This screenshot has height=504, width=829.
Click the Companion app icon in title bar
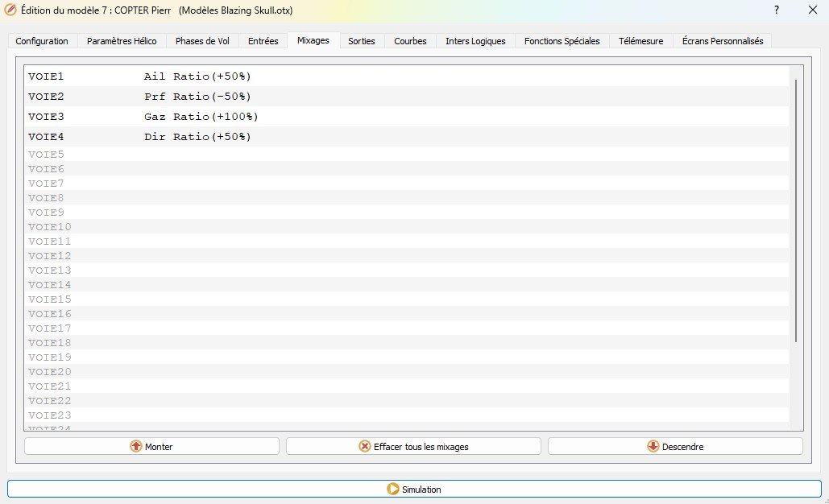(x=11, y=10)
